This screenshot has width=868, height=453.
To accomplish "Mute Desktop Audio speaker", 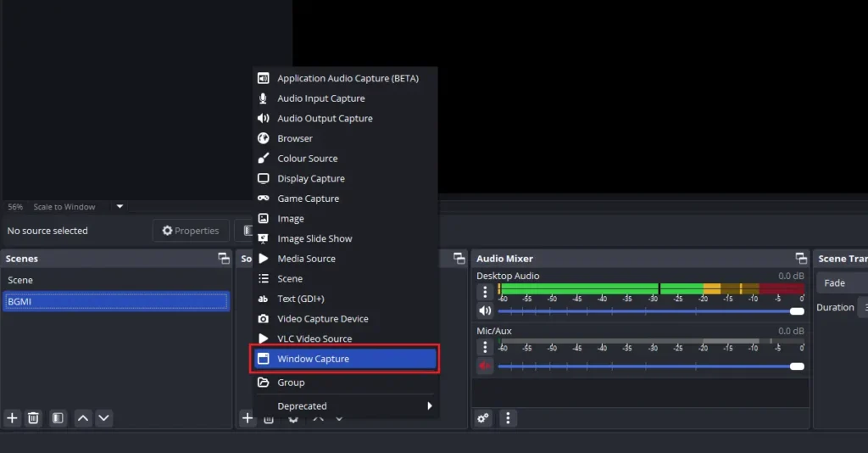I will tap(485, 310).
